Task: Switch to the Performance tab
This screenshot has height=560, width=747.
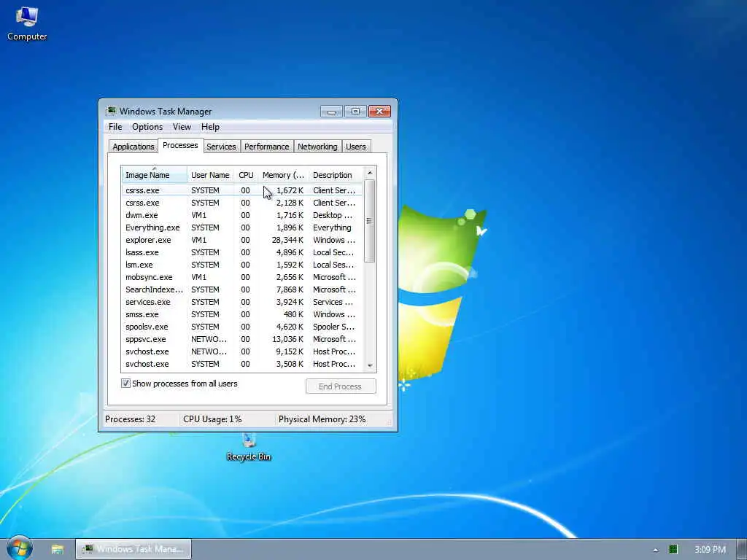Action: tap(267, 147)
